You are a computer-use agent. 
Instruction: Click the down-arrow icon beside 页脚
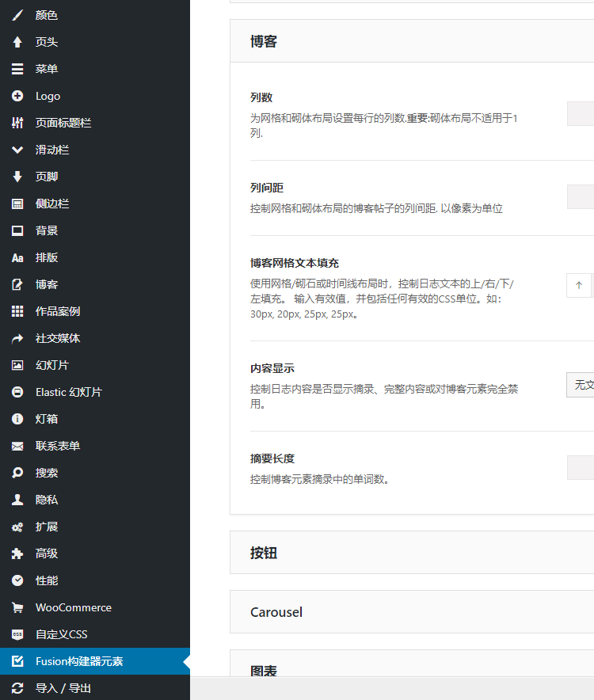pos(17,177)
